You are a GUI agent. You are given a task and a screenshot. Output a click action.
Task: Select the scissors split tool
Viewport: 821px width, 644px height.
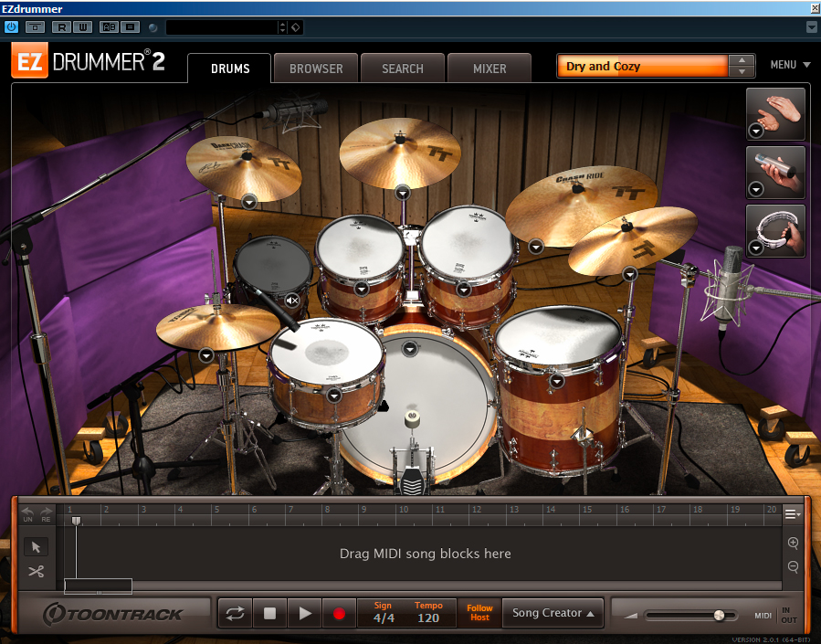[37, 571]
